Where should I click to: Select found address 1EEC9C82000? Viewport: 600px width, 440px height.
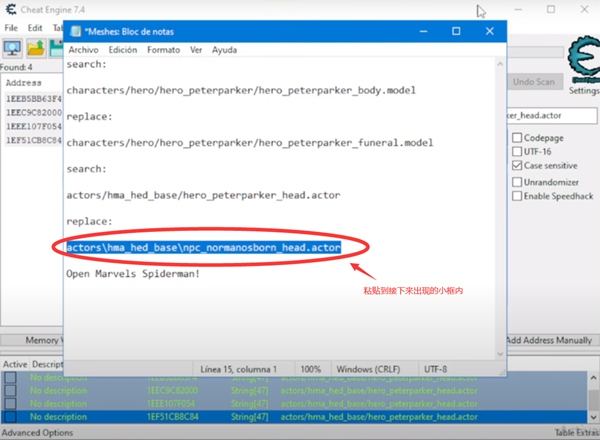[x=34, y=112]
